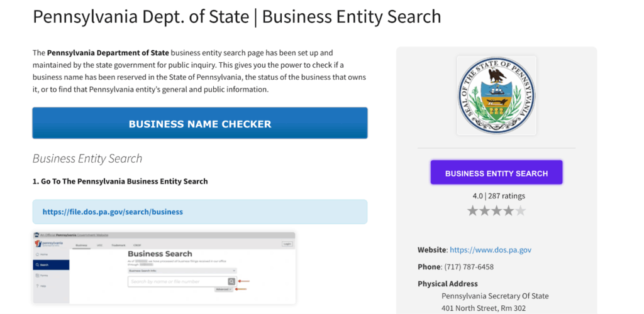Image resolution: width=644 pixels, height=314 pixels.
Task: Click the first rating star
Action: 473,210
